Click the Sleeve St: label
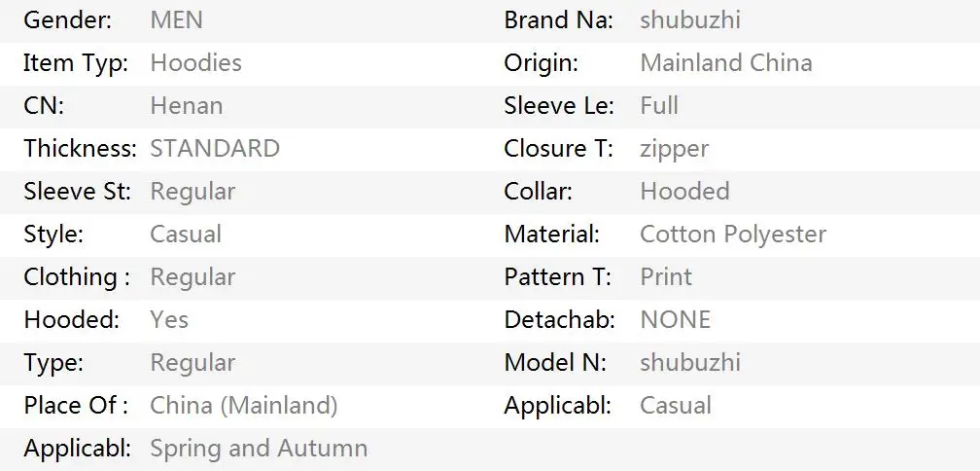 point(78,191)
